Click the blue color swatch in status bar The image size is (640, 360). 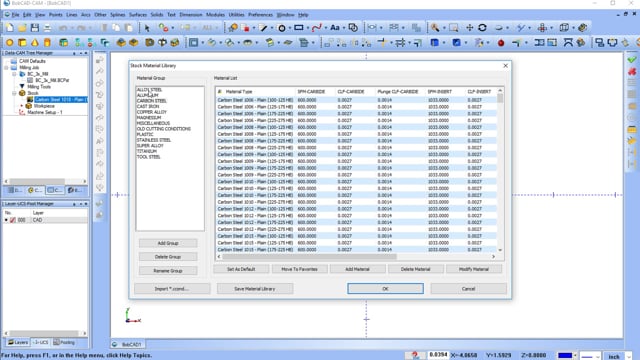[565, 356]
